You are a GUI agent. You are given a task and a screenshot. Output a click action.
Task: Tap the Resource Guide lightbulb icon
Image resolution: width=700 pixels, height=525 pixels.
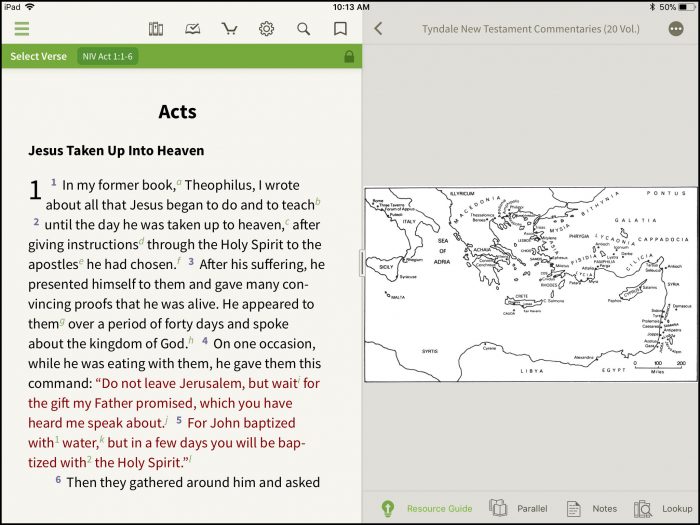click(388, 508)
